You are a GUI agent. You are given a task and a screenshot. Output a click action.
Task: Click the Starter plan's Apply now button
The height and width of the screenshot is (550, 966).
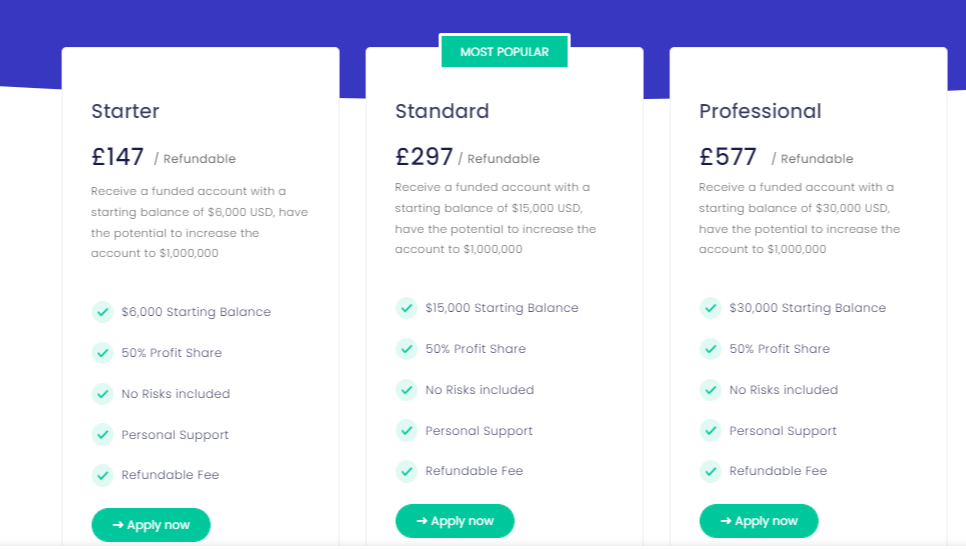[x=151, y=525]
